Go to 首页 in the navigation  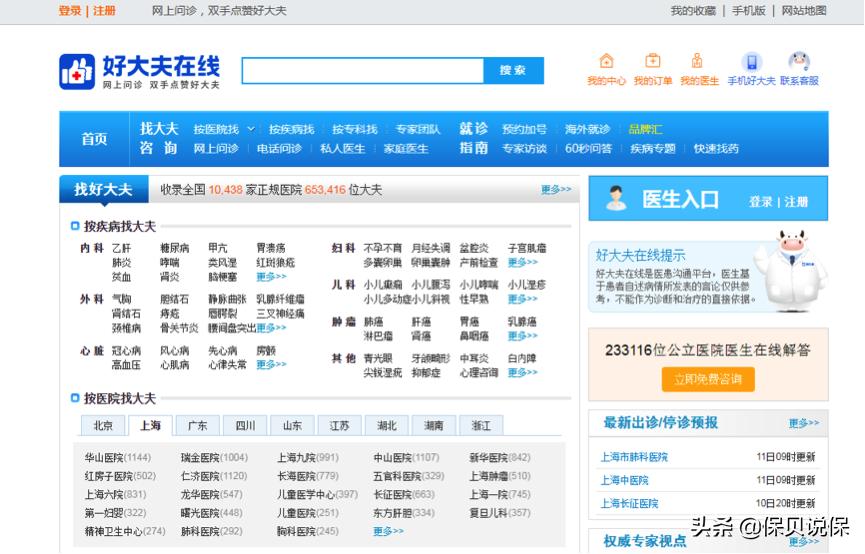pos(94,138)
